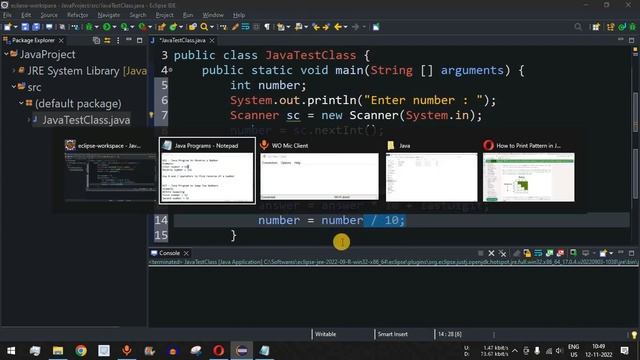Image resolution: width=640 pixels, height=360 pixels.
Task: Toggle Mark Occurrences highlighter icon
Action: click(x=235, y=27)
